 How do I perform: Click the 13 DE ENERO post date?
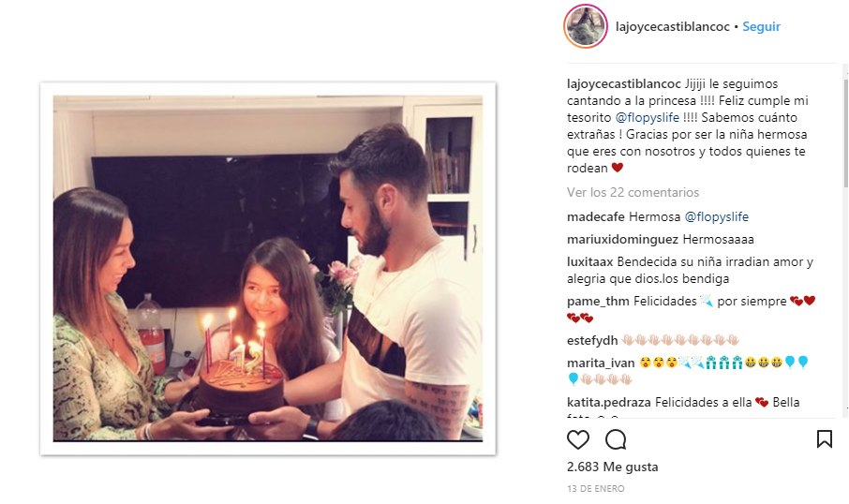click(596, 488)
